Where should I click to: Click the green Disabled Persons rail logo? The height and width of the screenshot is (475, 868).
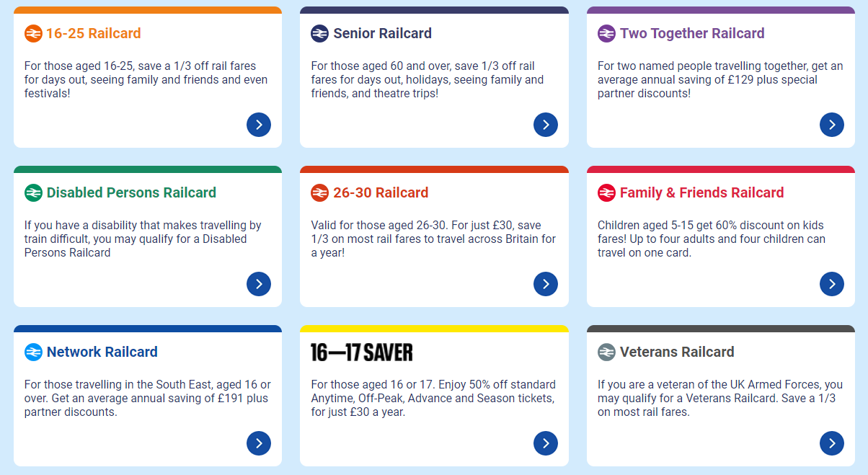(33, 193)
